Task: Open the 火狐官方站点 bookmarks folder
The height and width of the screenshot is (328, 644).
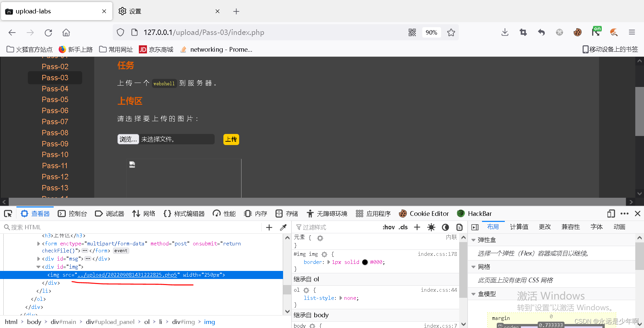Action: click(x=30, y=50)
